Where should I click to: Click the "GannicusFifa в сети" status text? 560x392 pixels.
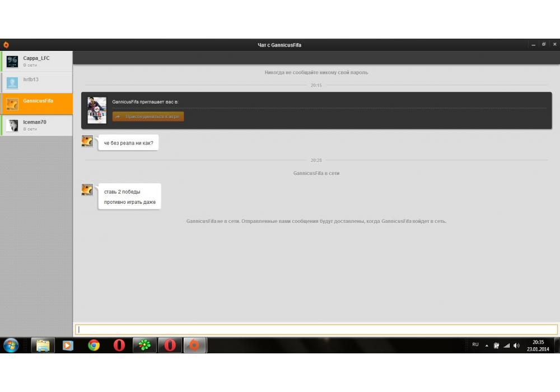316,173
